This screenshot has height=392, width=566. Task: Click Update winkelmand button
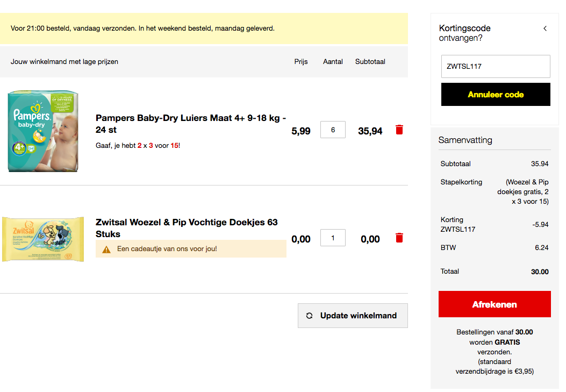353,316
